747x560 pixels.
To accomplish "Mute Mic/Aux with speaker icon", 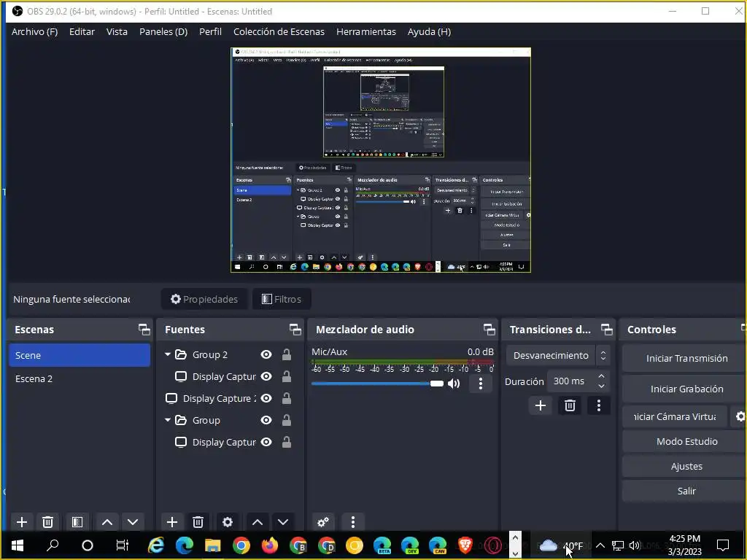I will 454,384.
